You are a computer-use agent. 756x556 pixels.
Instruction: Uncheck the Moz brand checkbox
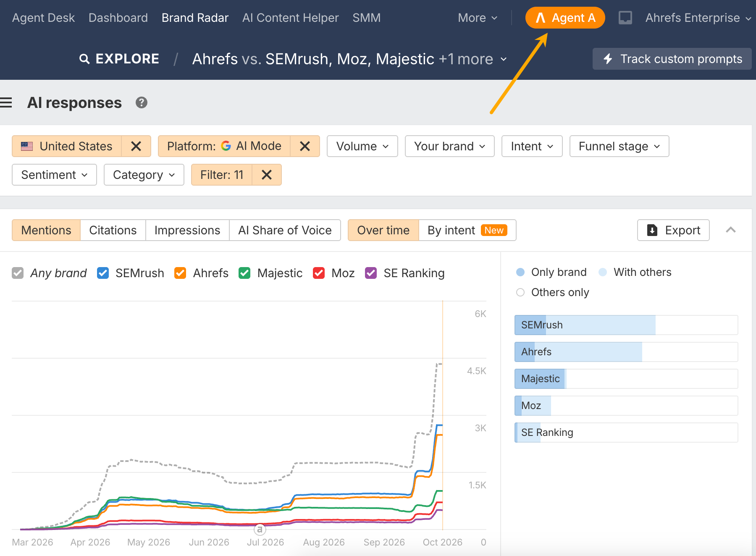point(319,273)
